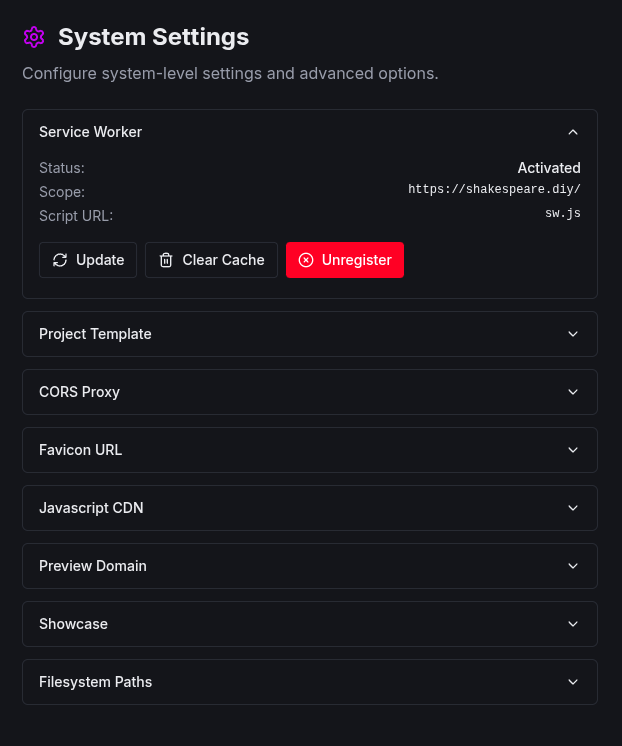Screen dimensions: 622x746
Task: Select the Showcase section title
Action: (x=73, y=624)
